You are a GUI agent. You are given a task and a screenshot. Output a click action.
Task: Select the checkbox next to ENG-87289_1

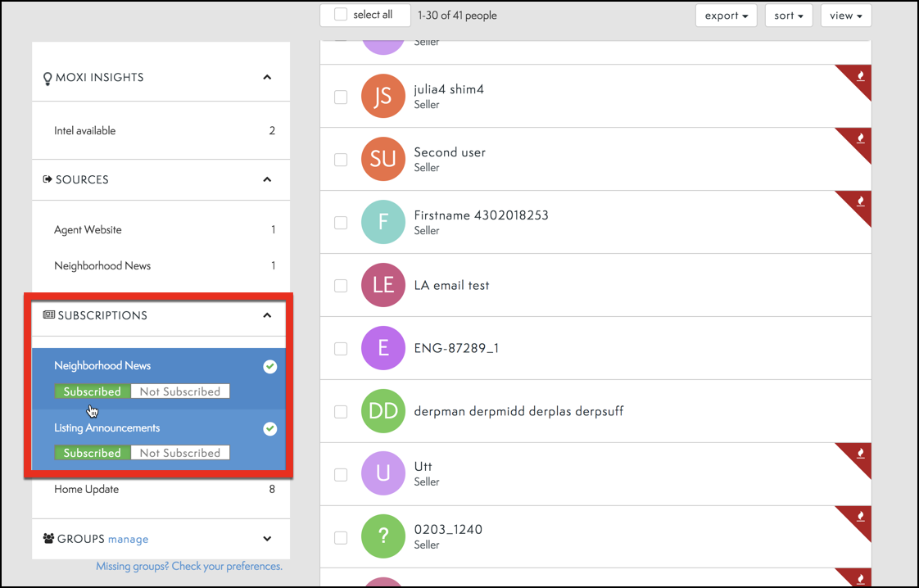pyautogui.click(x=341, y=348)
